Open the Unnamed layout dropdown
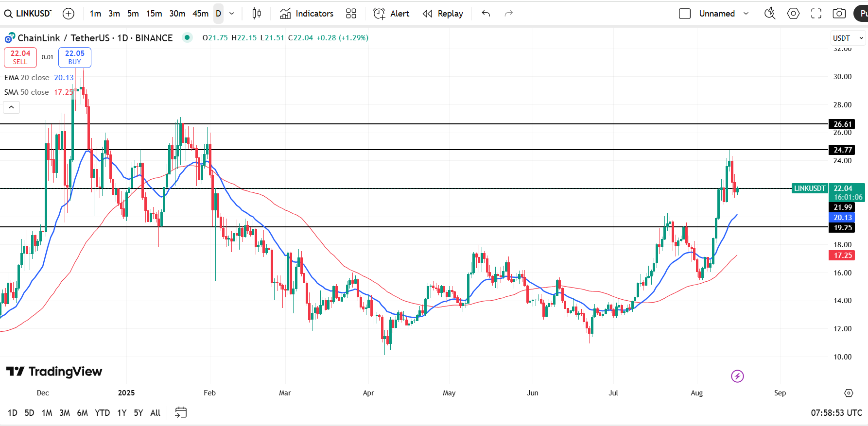 (724, 14)
